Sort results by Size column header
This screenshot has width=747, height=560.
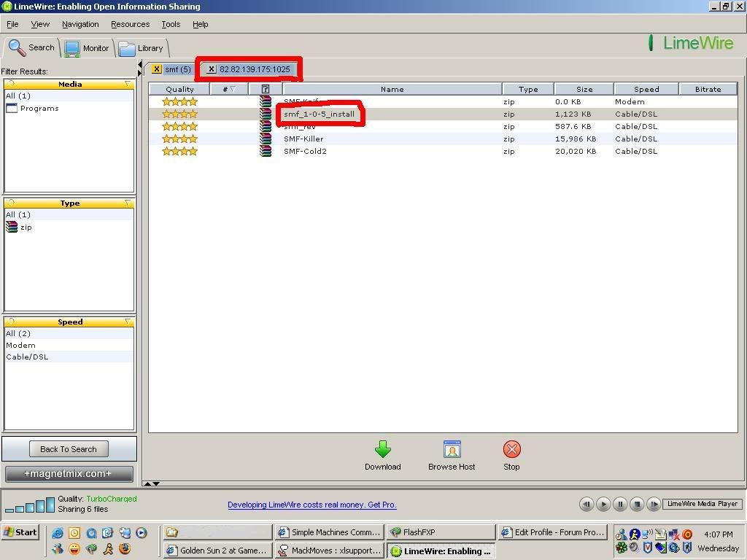click(584, 89)
